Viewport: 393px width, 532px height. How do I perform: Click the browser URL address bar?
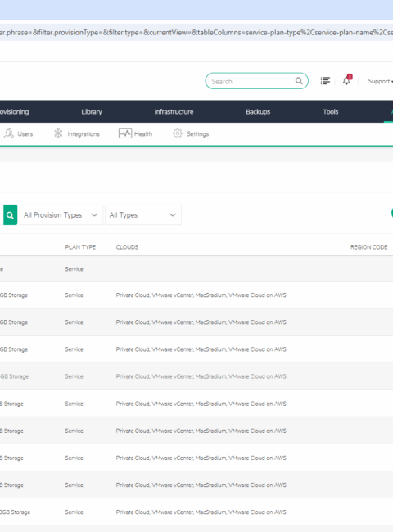pyautogui.click(x=196, y=32)
